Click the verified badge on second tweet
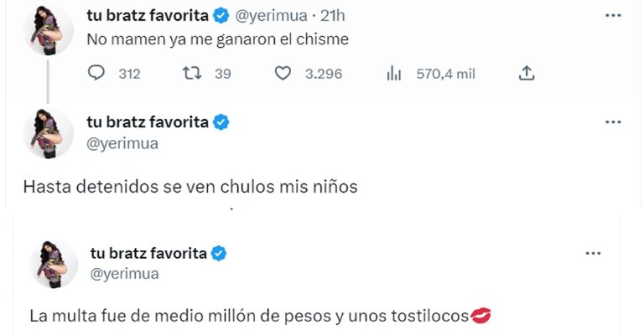The image size is (644, 335). click(221, 122)
